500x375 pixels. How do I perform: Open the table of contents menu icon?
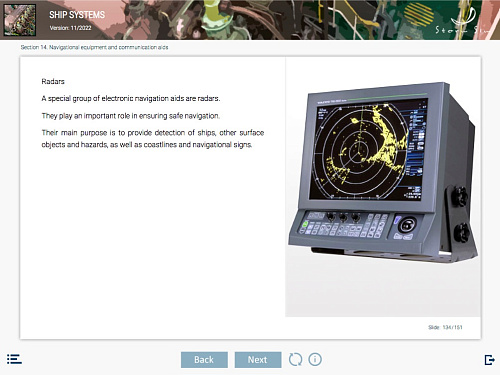[14, 359]
